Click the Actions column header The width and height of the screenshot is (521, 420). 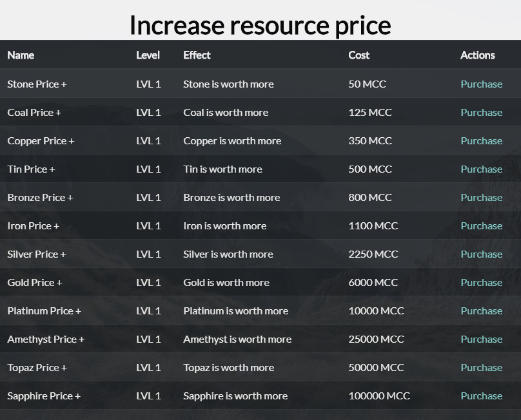(x=477, y=55)
